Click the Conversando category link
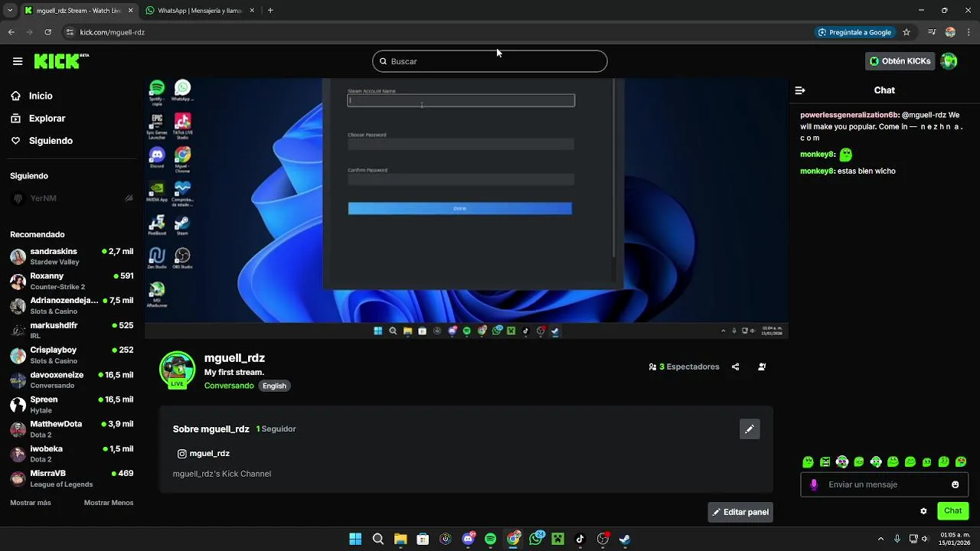Viewport: 980px width, 551px height. click(x=229, y=386)
